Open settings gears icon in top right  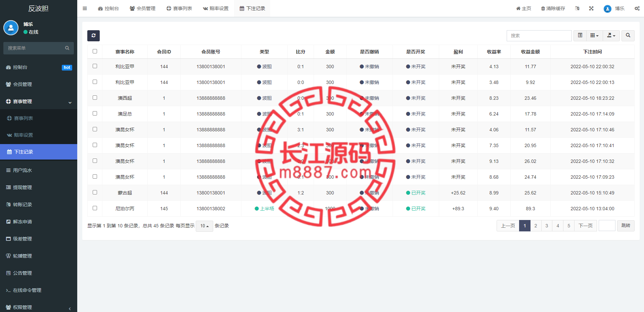coord(637,8)
